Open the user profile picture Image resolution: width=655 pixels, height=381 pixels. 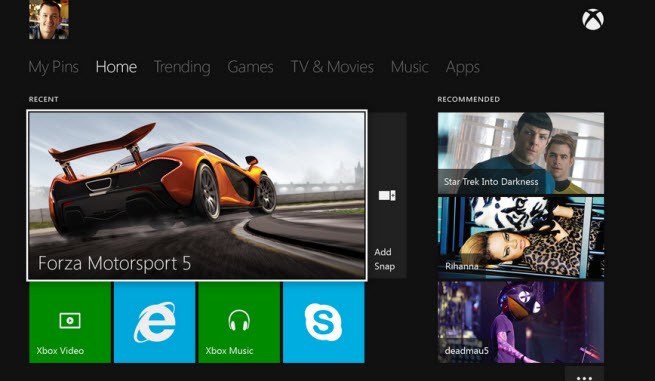49,19
